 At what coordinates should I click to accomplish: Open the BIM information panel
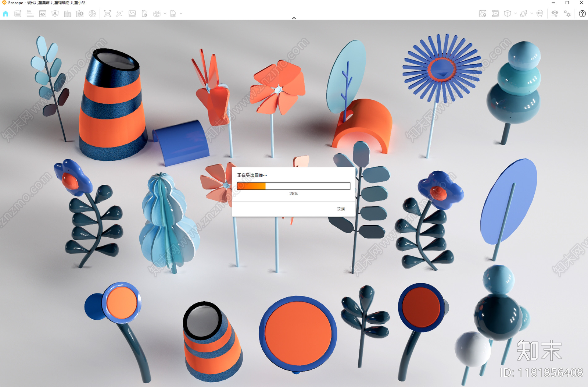(x=30, y=14)
